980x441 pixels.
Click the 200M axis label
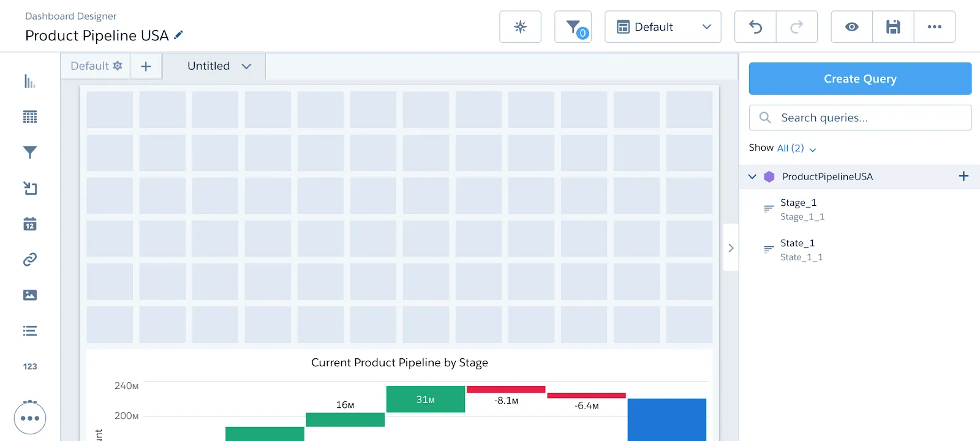coord(126,416)
